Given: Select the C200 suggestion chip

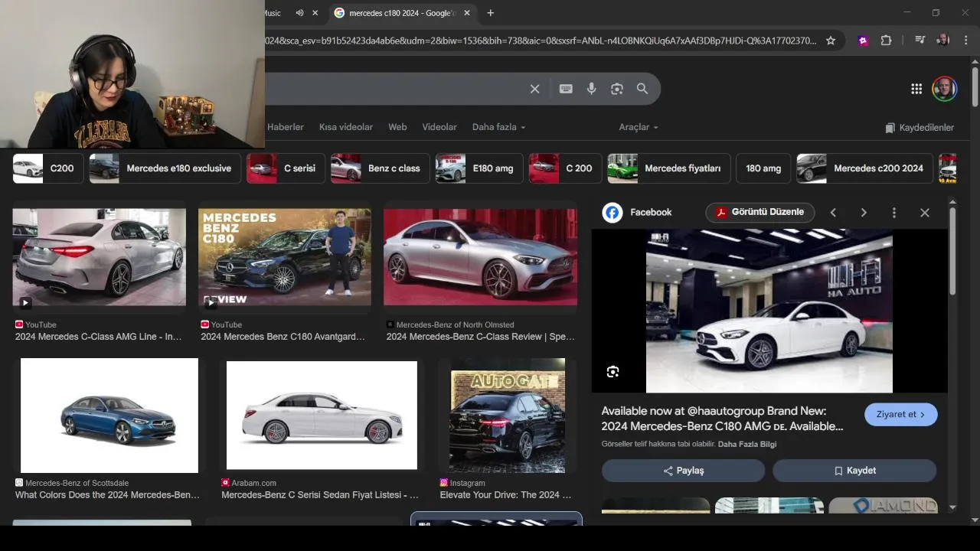Looking at the screenshot, I should pos(48,168).
